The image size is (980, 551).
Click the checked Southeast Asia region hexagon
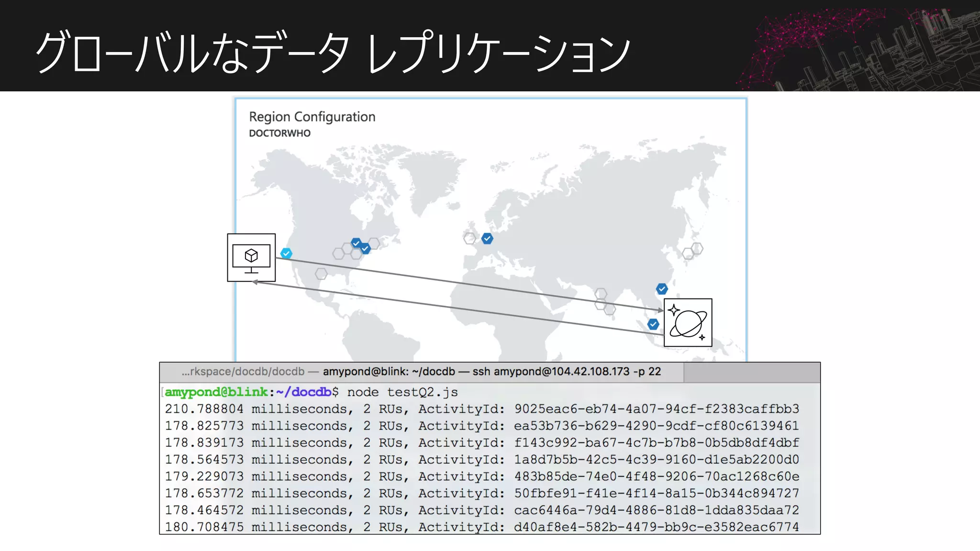pyautogui.click(x=653, y=324)
